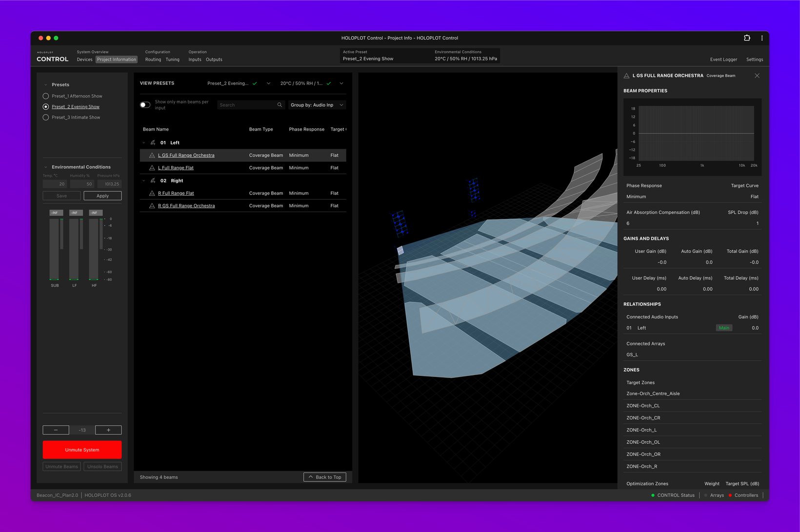Click the Back to Top button
Viewport: 800px width, 532px height.
(x=325, y=477)
